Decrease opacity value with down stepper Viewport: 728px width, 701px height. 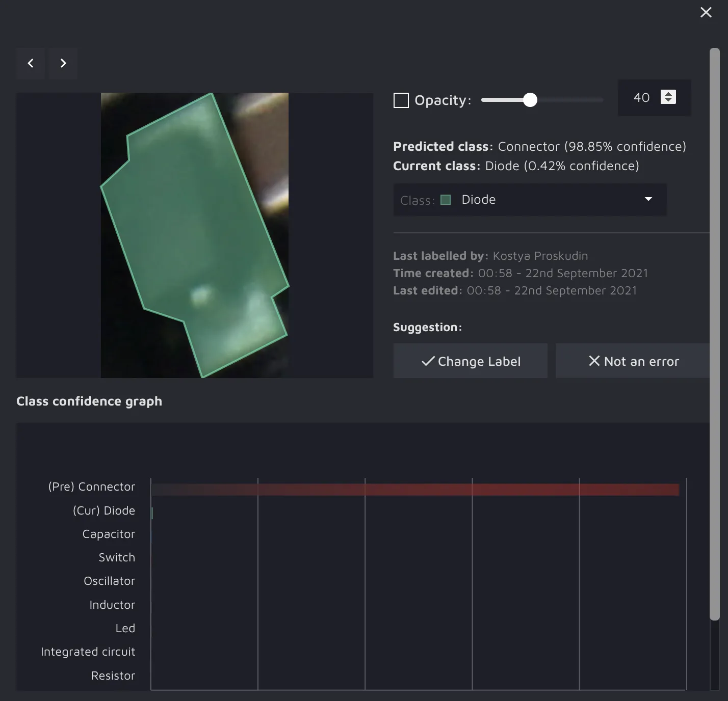point(668,100)
